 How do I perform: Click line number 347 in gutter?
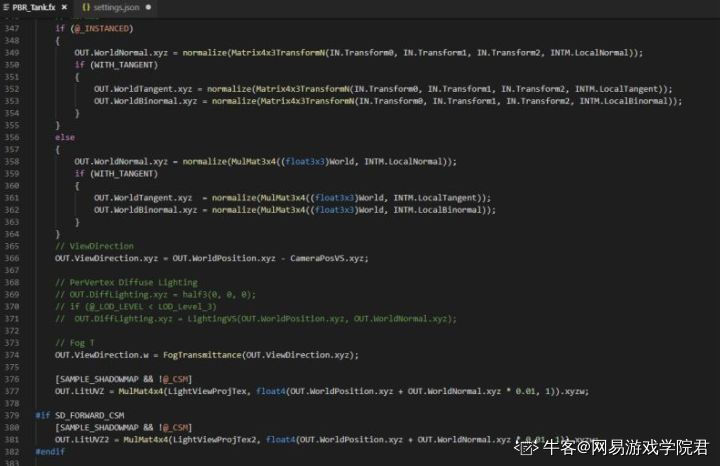12,28
